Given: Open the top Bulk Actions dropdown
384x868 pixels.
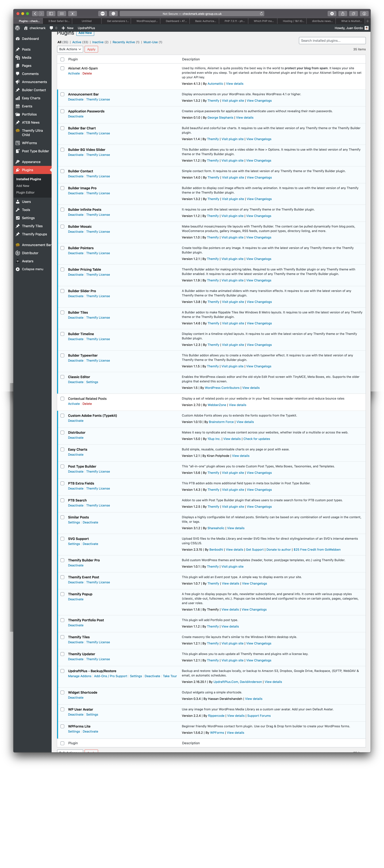Looking at the screenshot, I should pyautogui.click(x=70, y=49).
